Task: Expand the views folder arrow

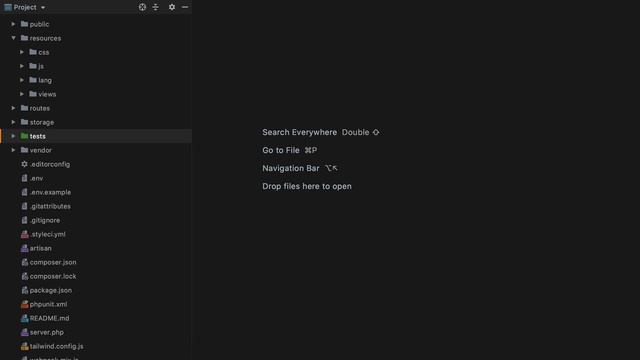Action: tap(22, 94)
